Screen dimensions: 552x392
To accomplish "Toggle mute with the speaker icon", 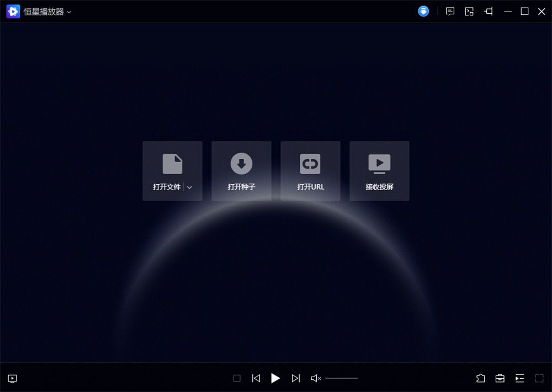I will pos(316,378).
